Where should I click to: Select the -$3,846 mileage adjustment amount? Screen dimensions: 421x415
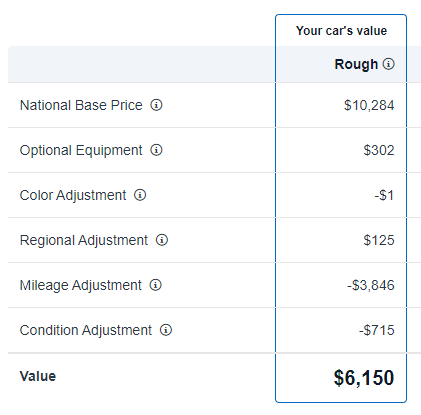tap(371, 285)
